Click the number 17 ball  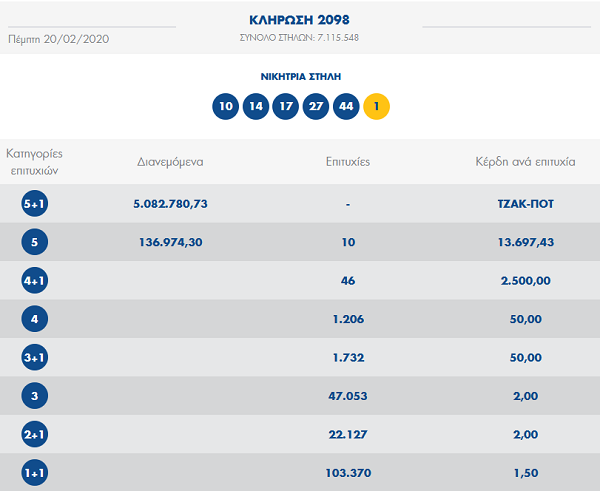(285, 105)
